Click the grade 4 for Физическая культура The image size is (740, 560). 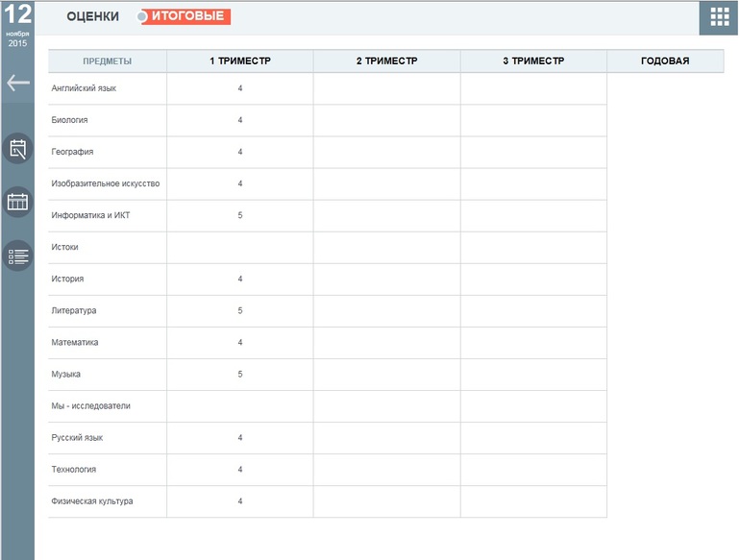(x=240, y=501)
